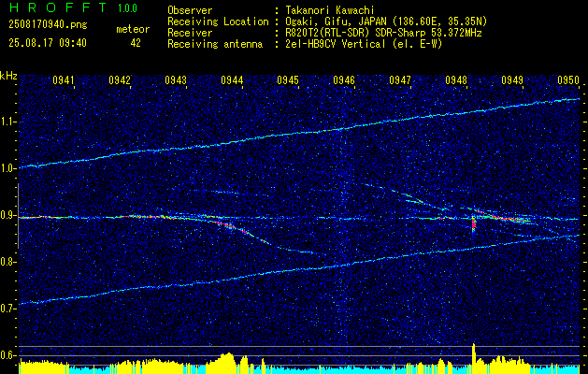
Task: Click the 0948 time marker
Action: coord(456,80)
